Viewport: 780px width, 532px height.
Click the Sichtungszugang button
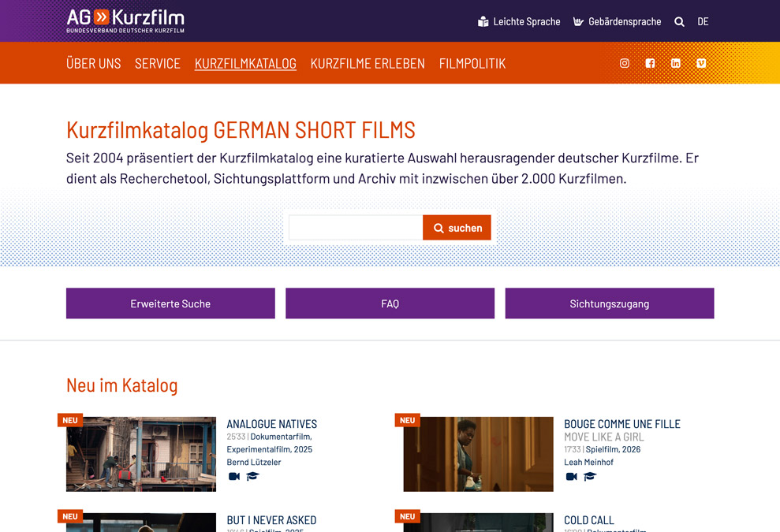click(x=609, y=303)
